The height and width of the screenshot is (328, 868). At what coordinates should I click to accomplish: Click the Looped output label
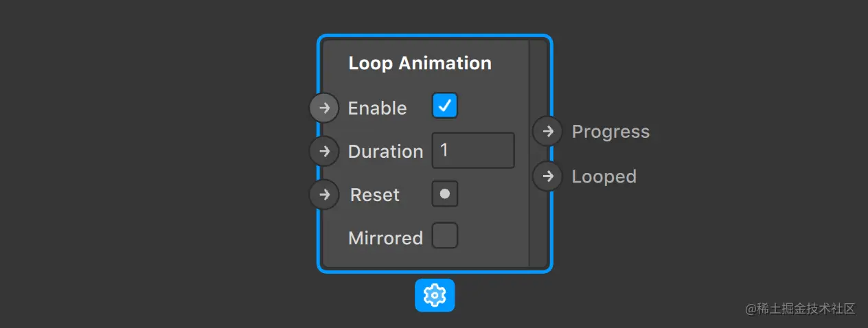604,177
